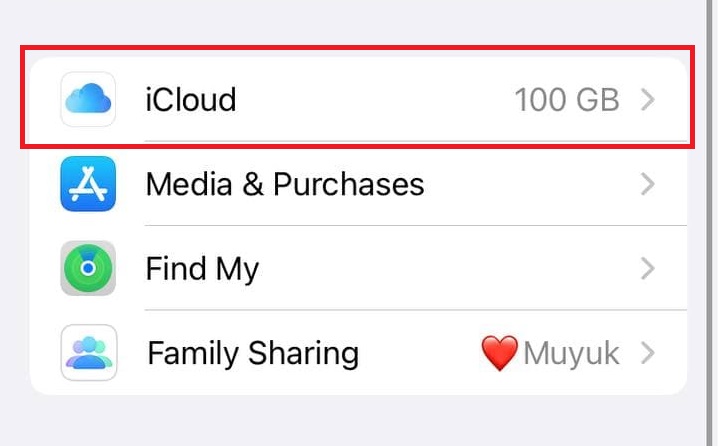Open the Family Sharing label

click(x=252, y=353)
